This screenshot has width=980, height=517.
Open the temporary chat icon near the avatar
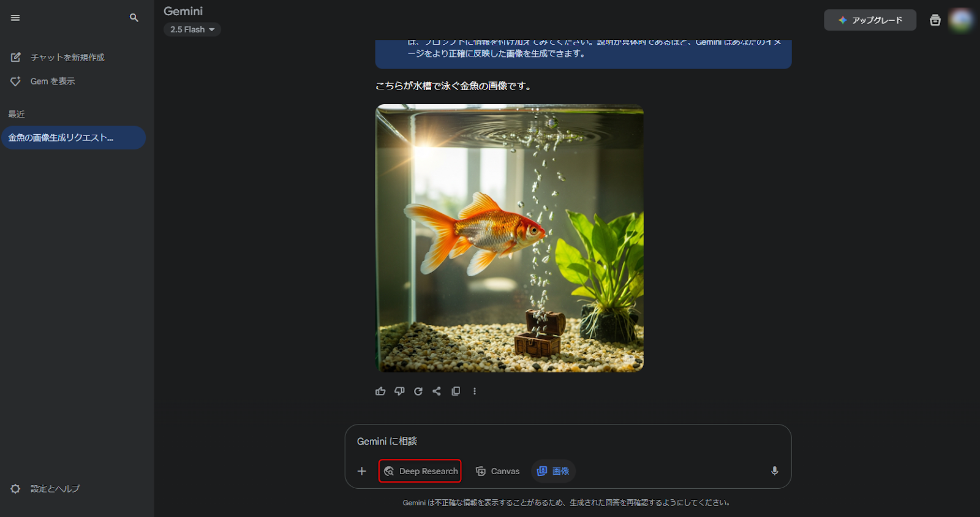coord(935,20)
